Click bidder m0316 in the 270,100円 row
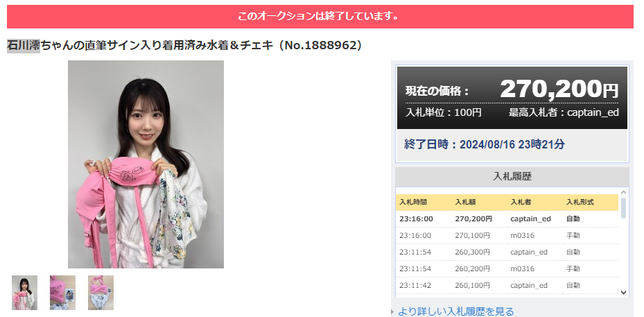The width and height of the screenshot is (644, 317). point(523,236)
